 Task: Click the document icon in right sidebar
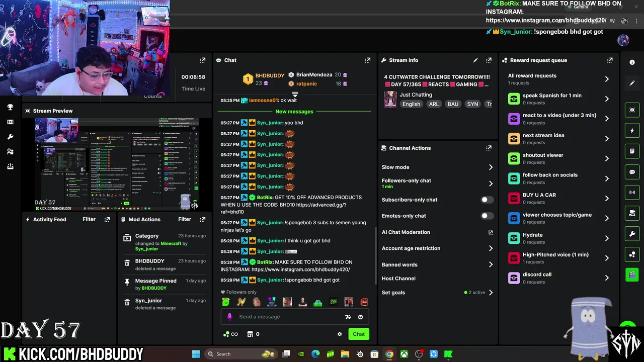point(632,151)
